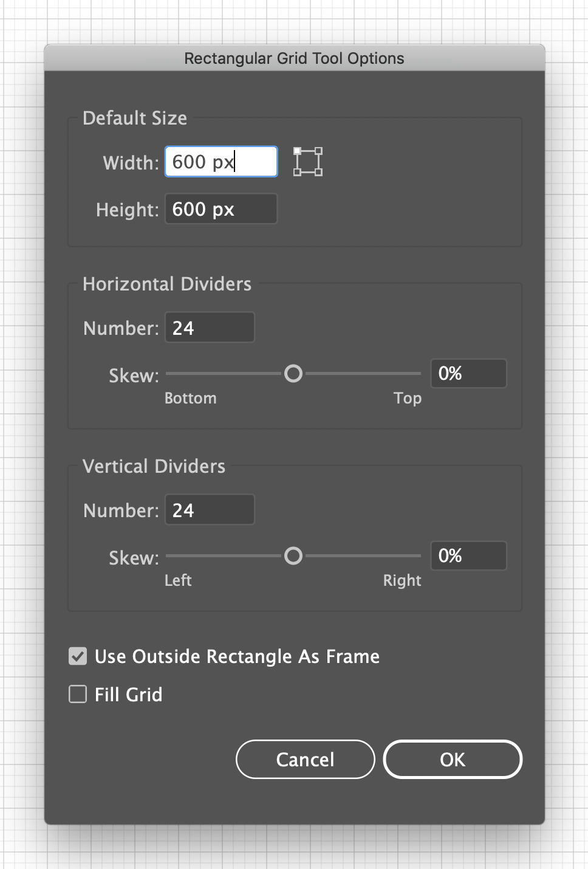
Task: Enable the Fill Grid checkbox
Action: pyautogui.click(x=78, y=694)
